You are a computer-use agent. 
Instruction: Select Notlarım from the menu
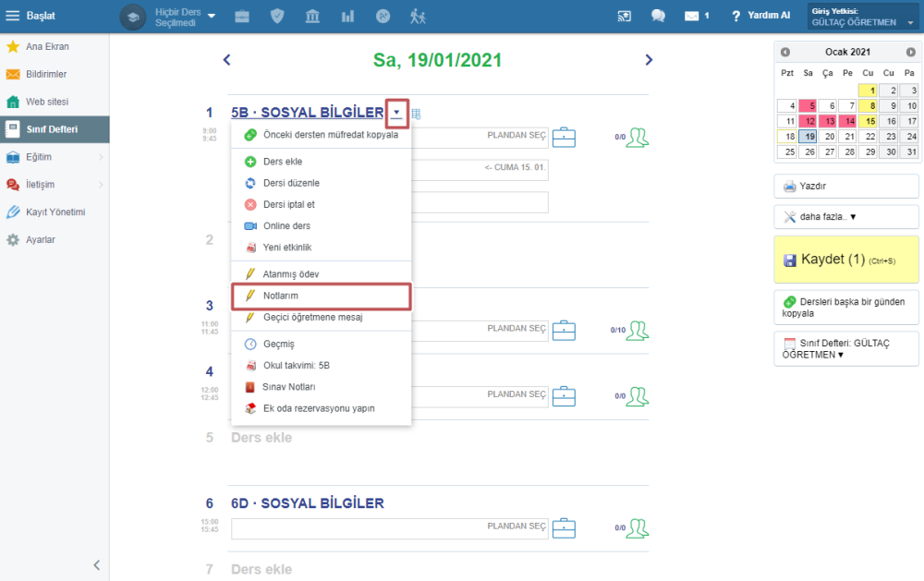click(322, 296)
